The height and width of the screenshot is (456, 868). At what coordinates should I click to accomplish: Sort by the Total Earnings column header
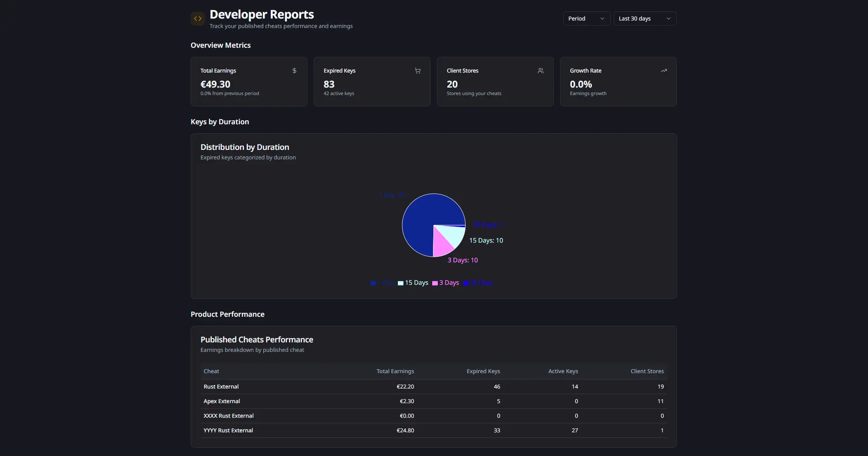[395, 371]
